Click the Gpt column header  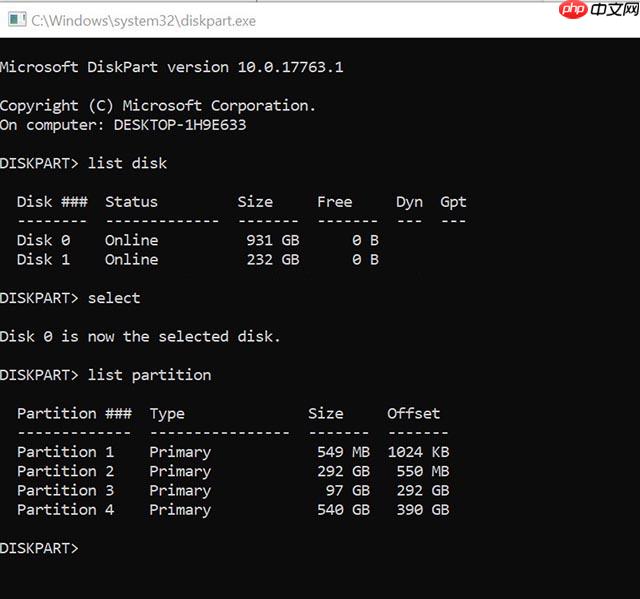453,201
